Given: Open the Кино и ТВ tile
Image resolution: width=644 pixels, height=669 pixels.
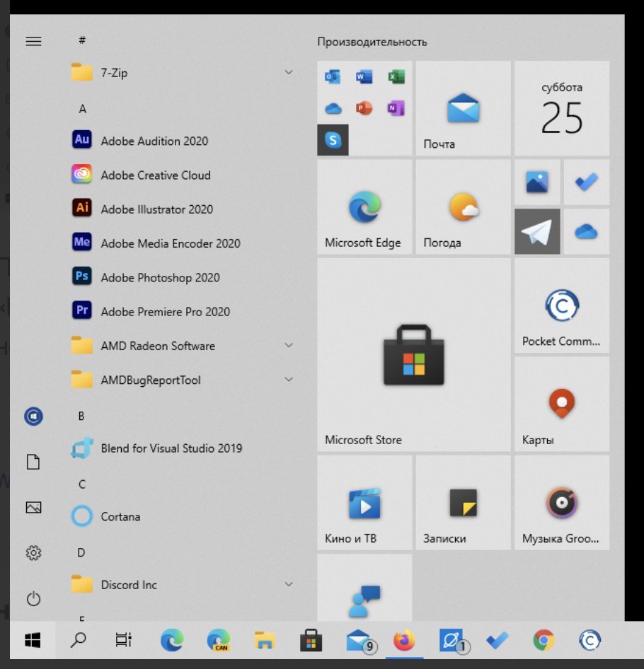Looking at the screenshot, I should [x=364, y=503].
